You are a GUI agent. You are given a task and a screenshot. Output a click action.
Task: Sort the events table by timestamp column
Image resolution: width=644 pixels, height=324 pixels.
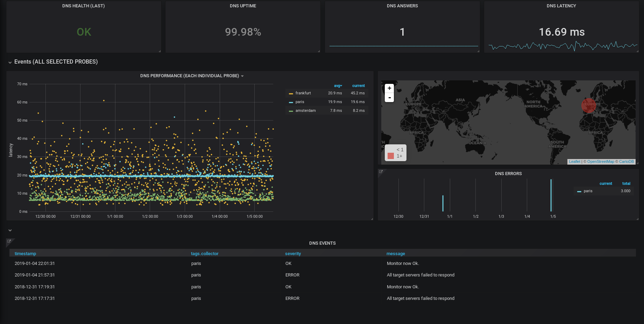pyautogui.click(x=25, y=253)
